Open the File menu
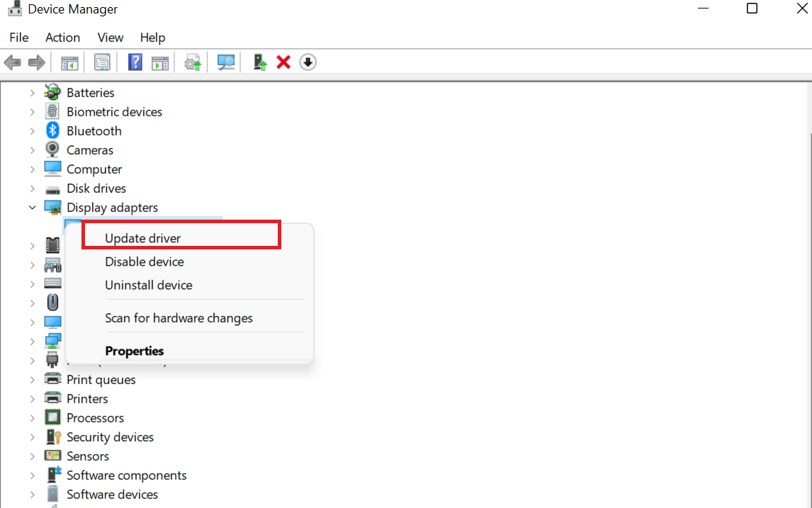Image resolution: width=812 pixels, height=508 pixels. [19, 38]
